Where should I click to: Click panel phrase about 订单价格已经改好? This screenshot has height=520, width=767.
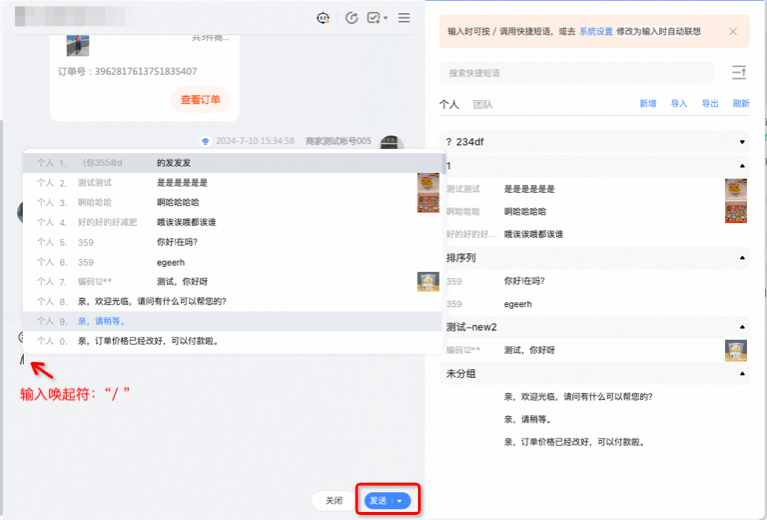click(575, 442)
